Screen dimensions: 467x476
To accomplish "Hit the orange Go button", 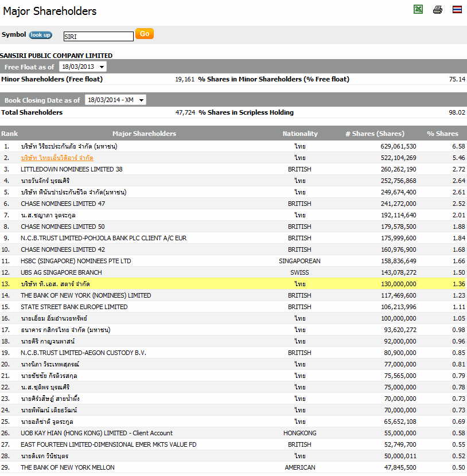I will pyautogui.click(x=145, y=34).
